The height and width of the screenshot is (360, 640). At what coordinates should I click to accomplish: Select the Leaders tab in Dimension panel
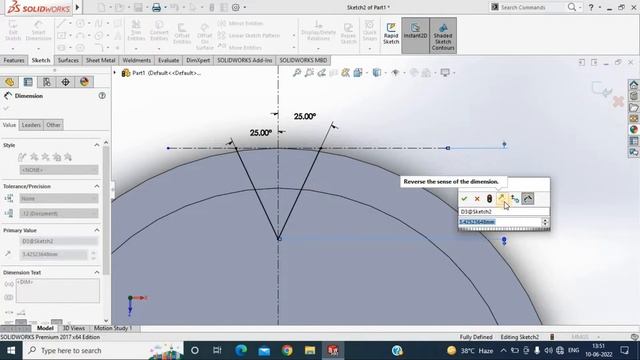(x=31, y=125)
